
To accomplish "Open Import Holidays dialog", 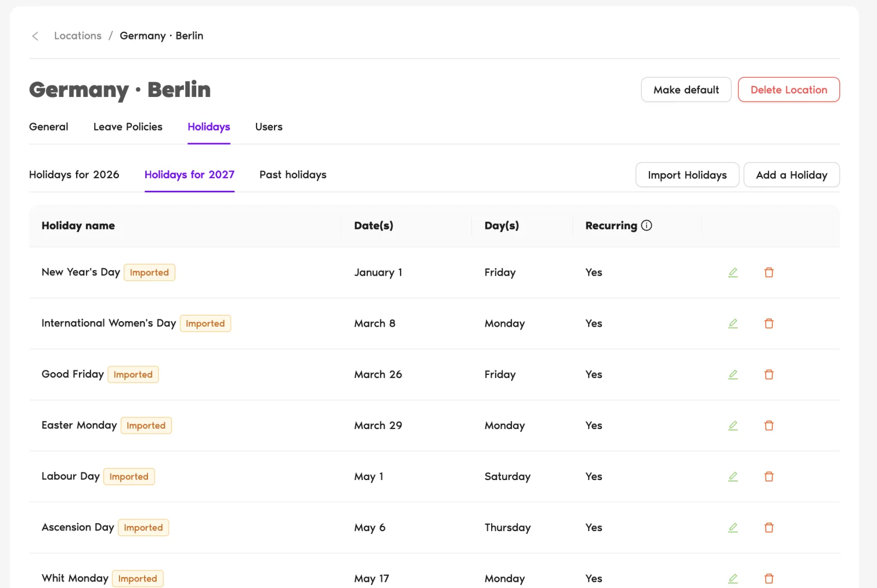I will tap(687, 175).
